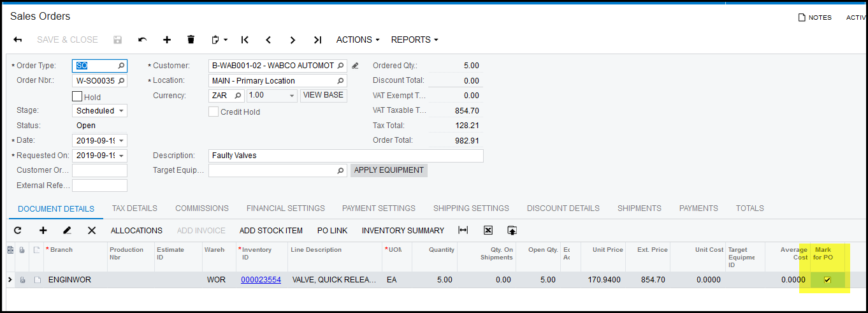Open the Reports dropdown menu
Image resolution: width=868 pixels, height=313 pixels.
coord(414,40)
